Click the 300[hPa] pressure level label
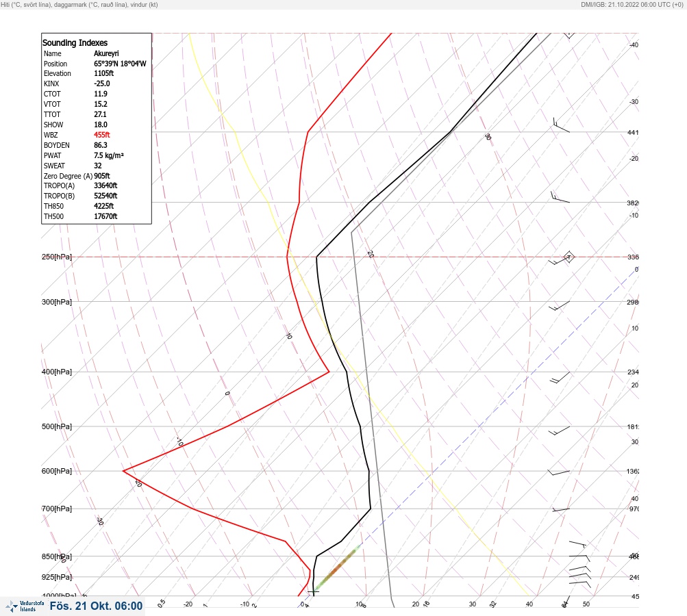The image size is (687, 616). point(57,302)
